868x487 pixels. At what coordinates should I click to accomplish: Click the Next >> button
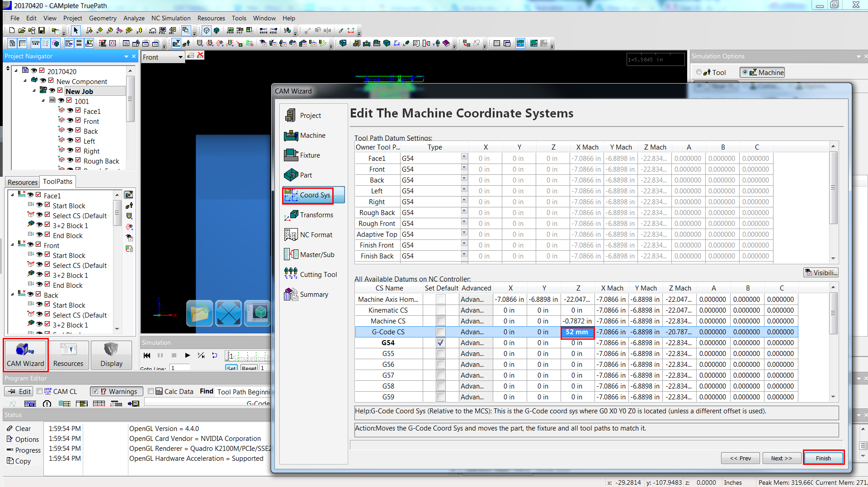click(x=782, y=458)
